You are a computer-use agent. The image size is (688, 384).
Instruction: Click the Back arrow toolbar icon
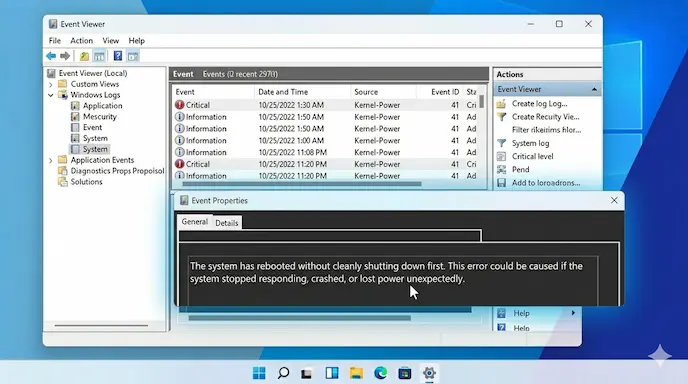point(51,56)
